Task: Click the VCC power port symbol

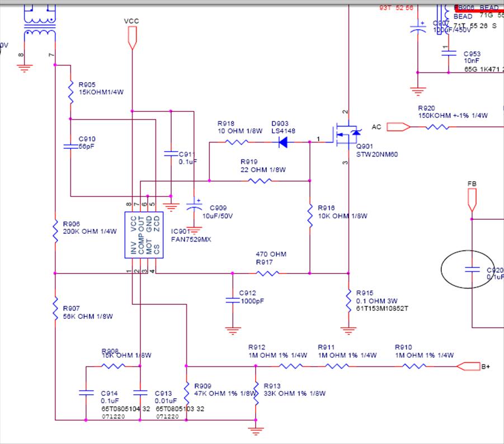Action: (132, 38)
